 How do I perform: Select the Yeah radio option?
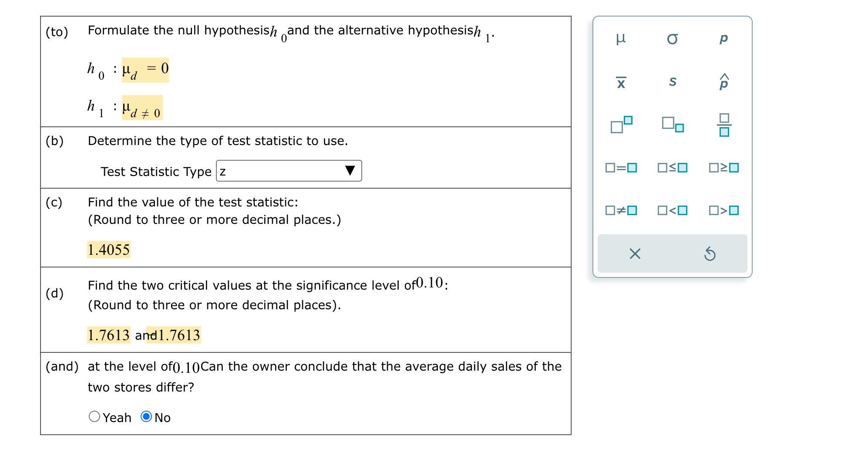[x=95, y=417]
